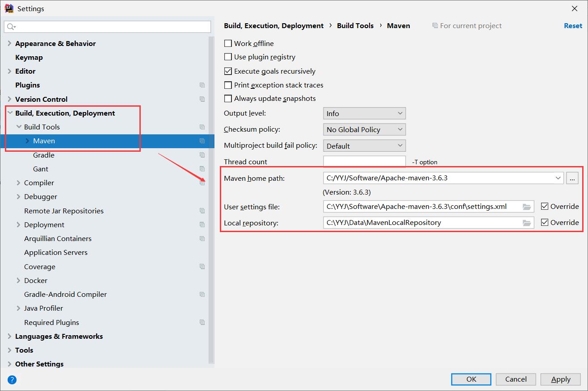Select Plugins in settings tree
This screenshot has height=391, width=588.
click(x=28, y=85)
